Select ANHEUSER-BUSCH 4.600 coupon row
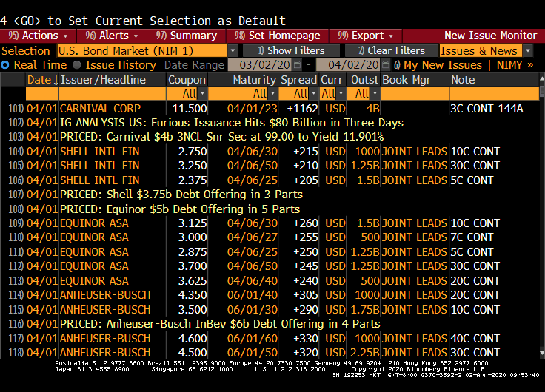Image resolution: width=545 pixels, height=392 pixels. click(270, 339)
